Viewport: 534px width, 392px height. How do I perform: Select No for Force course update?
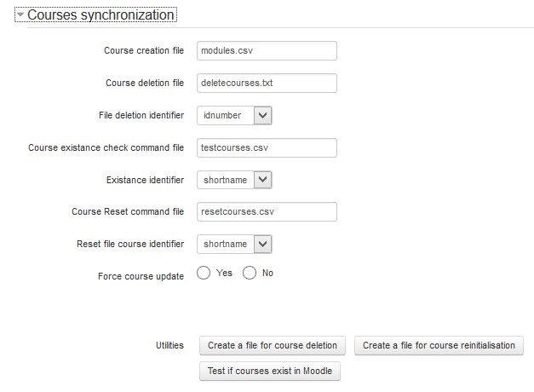250,273
